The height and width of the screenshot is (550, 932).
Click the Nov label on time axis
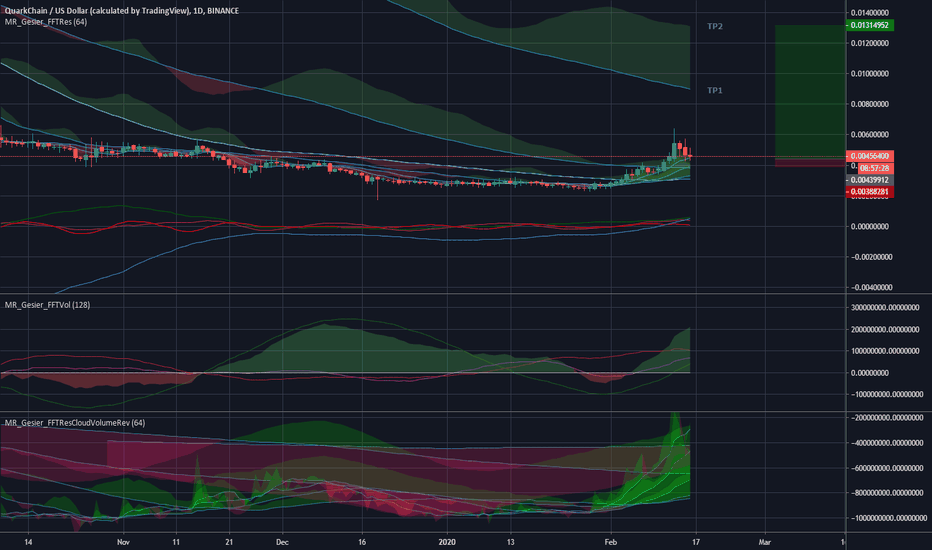[123, 542]
